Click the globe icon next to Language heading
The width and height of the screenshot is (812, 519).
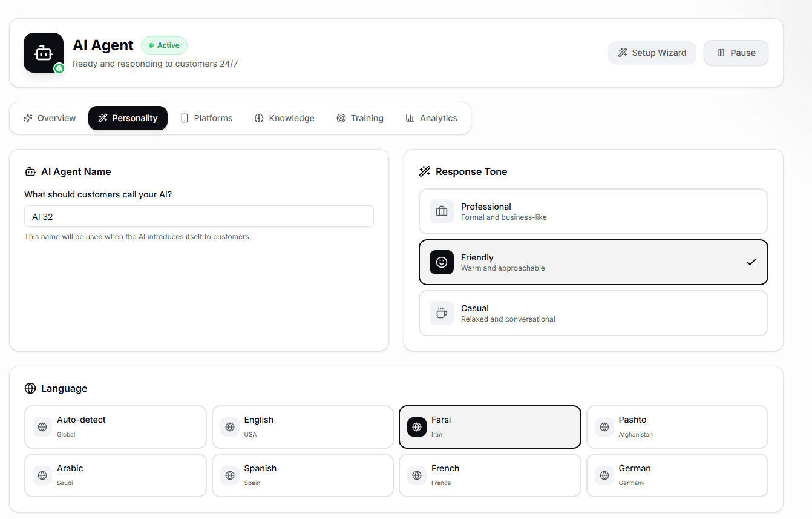(x=30, y=388)
